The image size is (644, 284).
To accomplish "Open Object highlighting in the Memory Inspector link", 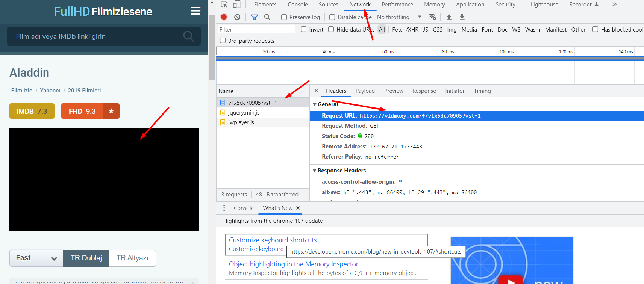I will pos(294,264).
